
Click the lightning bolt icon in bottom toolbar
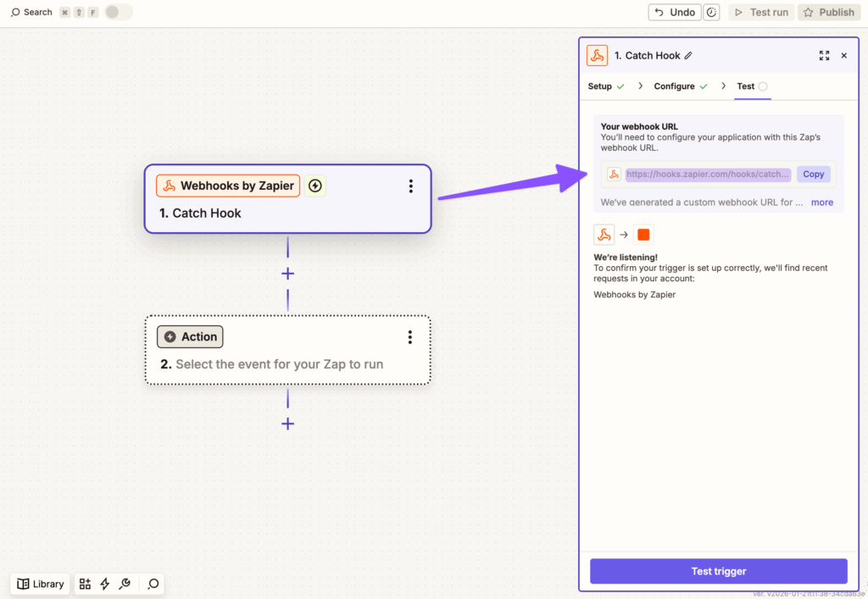click(104, 584)
